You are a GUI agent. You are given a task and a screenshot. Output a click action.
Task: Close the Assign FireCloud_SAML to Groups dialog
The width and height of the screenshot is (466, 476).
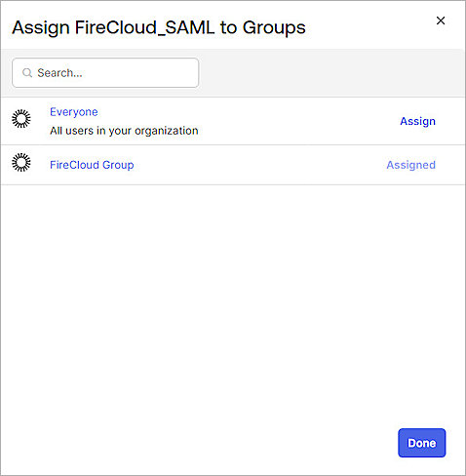(441, 20)
